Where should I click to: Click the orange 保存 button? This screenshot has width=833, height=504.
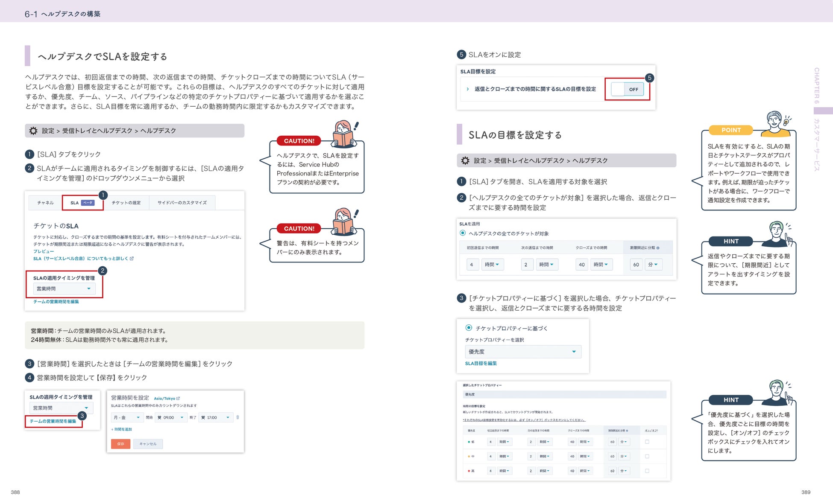click(120, 444)
